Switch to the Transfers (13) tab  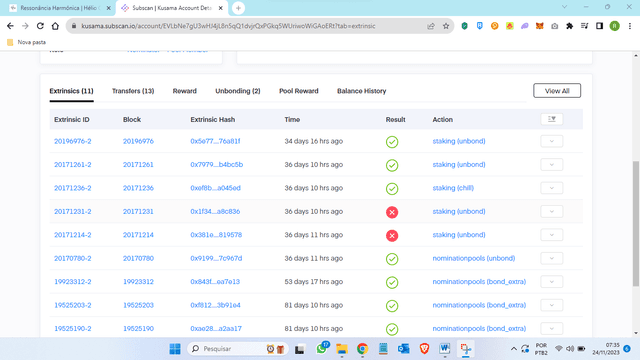pos(133,91)
